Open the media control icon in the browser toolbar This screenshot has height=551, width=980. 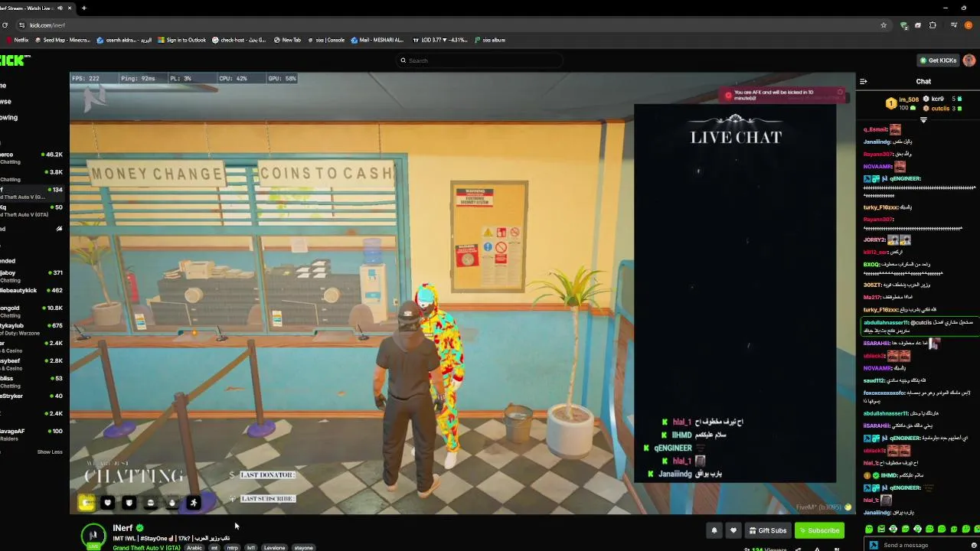[x=953, y=25]
